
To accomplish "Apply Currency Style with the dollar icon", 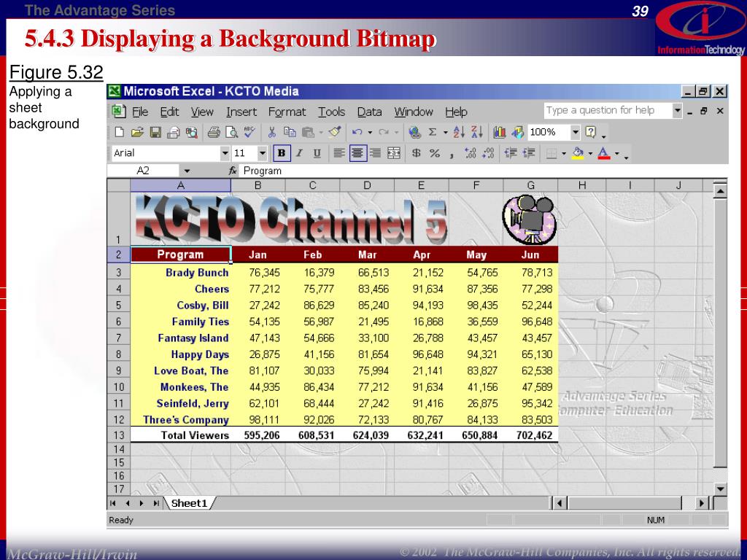I will [x=417, y=153].
